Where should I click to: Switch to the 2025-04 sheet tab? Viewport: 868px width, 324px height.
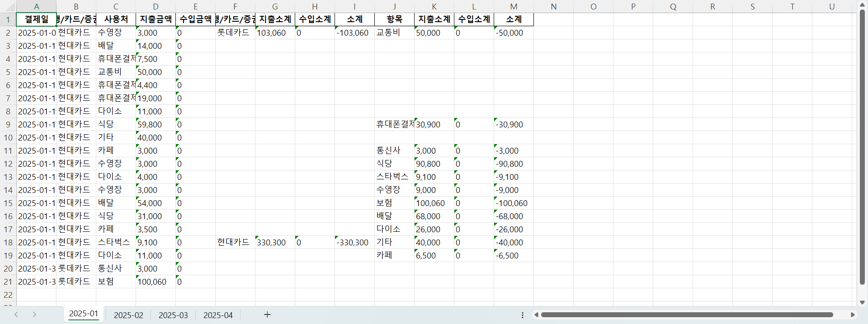click(x=218, y=315)
